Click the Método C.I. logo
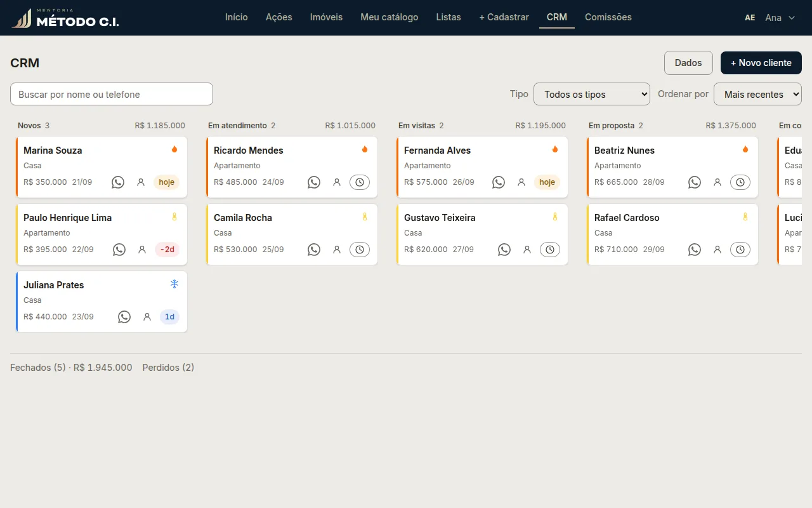Screen dimensions: 812x508 pyautogui.click(x=65, y=18)
